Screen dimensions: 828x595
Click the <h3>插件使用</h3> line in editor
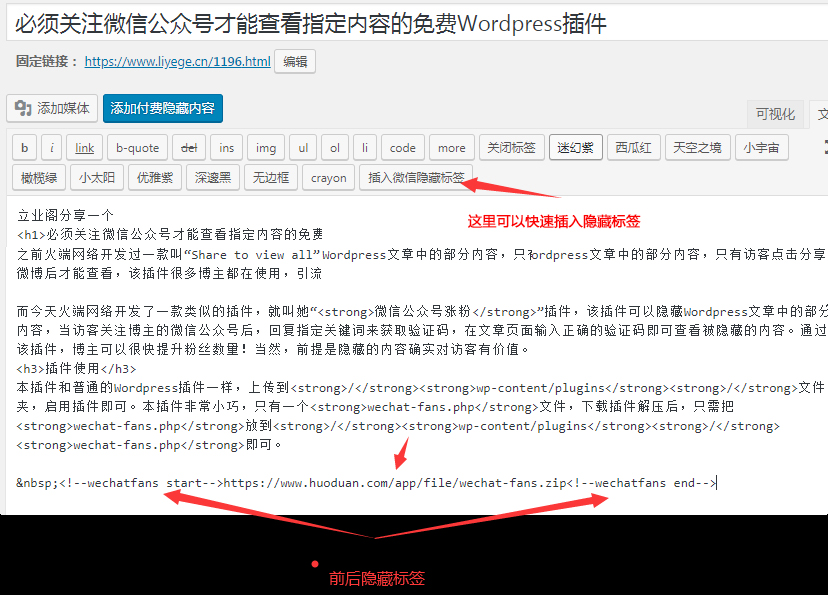[77, 369]
